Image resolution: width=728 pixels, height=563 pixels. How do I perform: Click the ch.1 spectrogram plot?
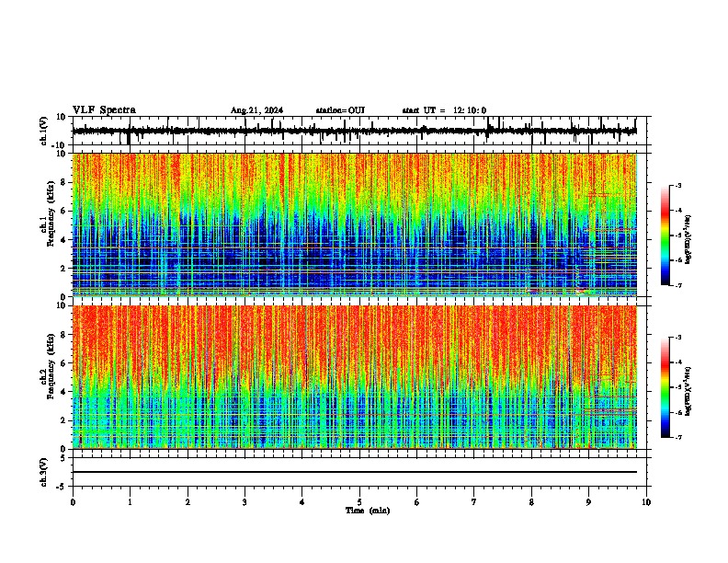354,224
